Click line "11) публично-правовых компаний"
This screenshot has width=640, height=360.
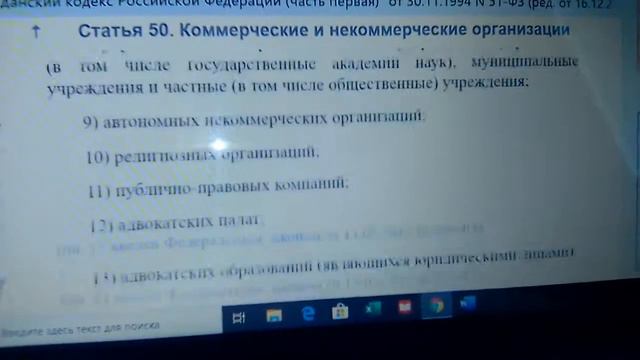pos(219,187)
